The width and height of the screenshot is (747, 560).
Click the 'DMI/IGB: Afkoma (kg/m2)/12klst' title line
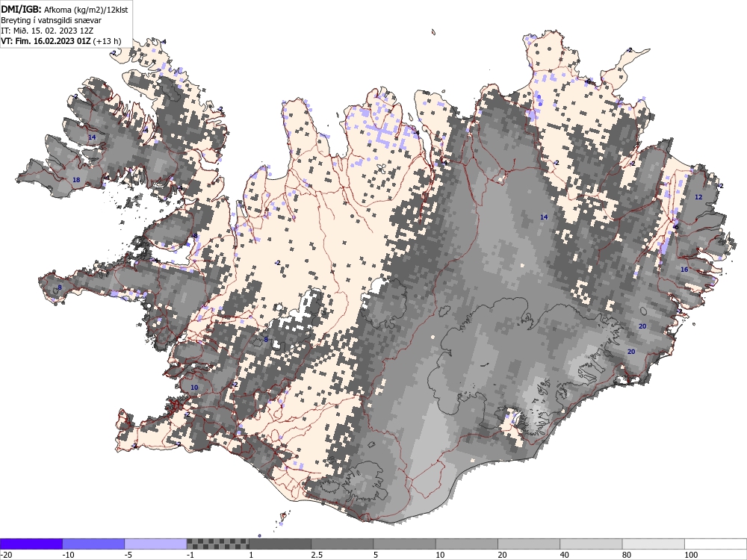pyautogui.click(x=64, y=9)
